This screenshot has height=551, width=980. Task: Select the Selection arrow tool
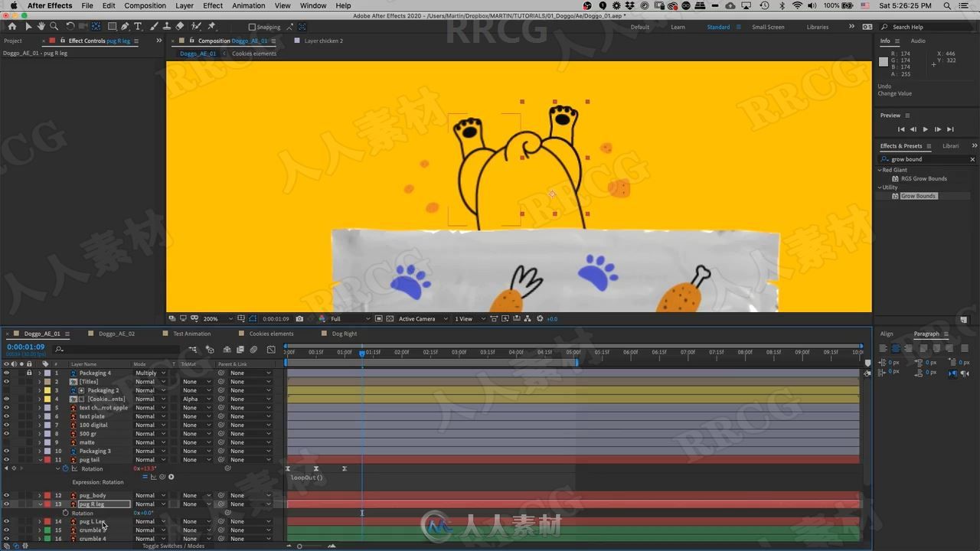28,26
